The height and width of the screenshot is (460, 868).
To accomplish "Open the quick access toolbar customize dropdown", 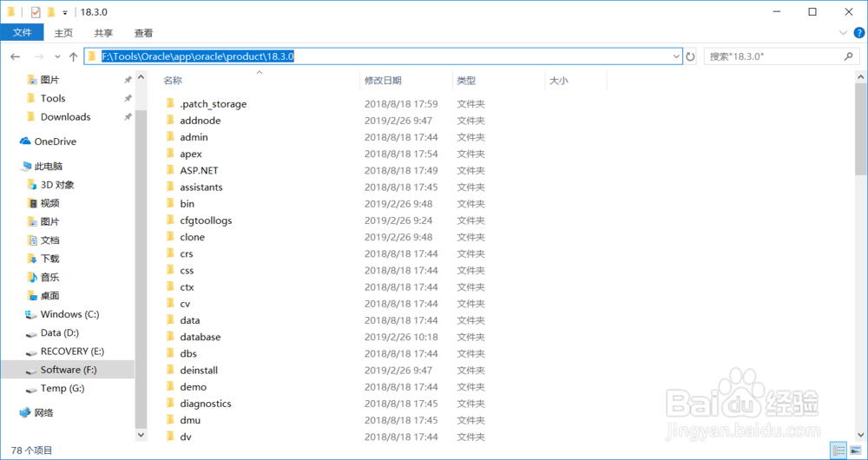I will 65,12.
